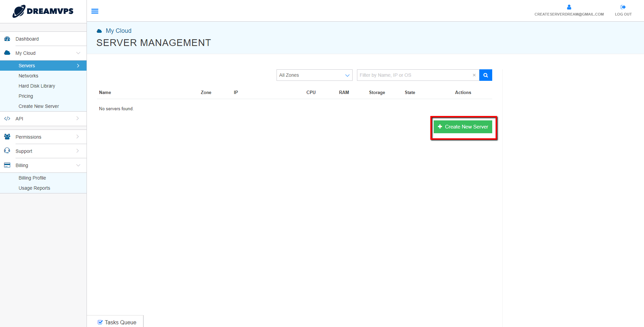Click the My Cloud breadcrumb link
Image resolution: width=644 pixels, height=327 pixels.
tap(118, 31)
